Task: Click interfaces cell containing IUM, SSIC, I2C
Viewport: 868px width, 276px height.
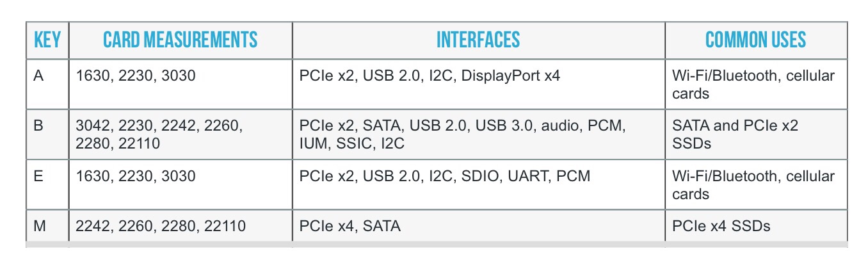Action: pyautogui.click(x=479, y=134)
